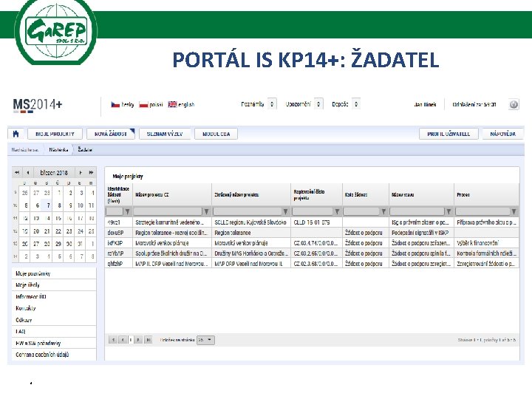Click cell 'Kontrola formálních náleži...'
This screenshot has width=532, height=399.
[486, 253]
